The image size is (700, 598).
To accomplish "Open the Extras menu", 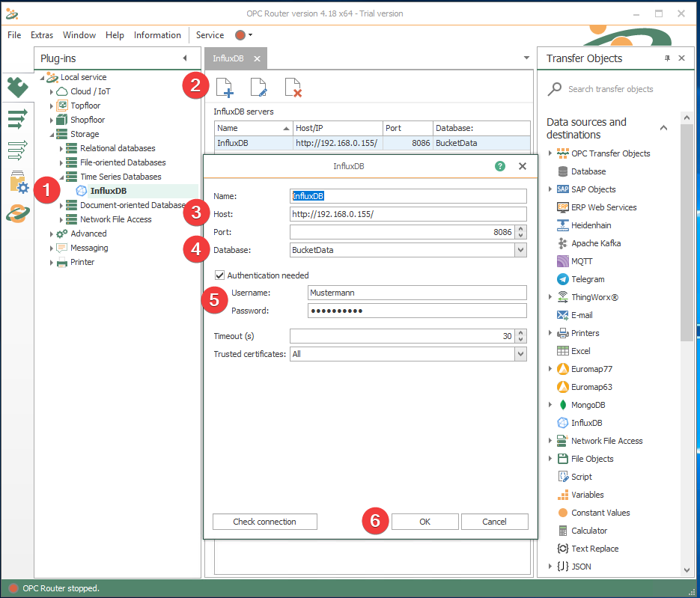I will pyautogui.click(x=42, y=35).
